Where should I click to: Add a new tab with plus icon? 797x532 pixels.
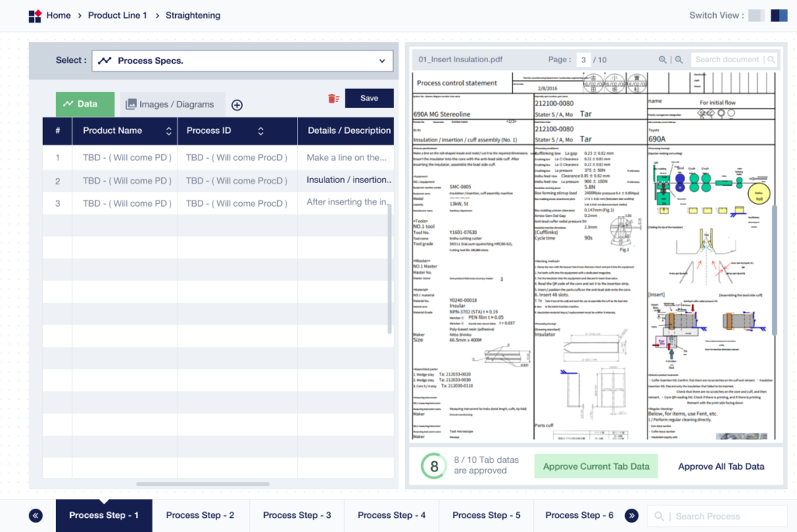[x=237, y=105]
